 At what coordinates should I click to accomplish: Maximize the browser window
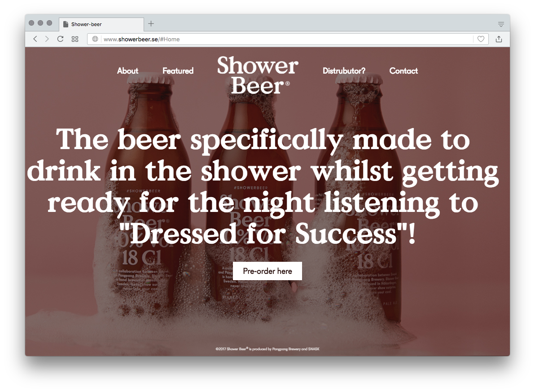(49, 23)
